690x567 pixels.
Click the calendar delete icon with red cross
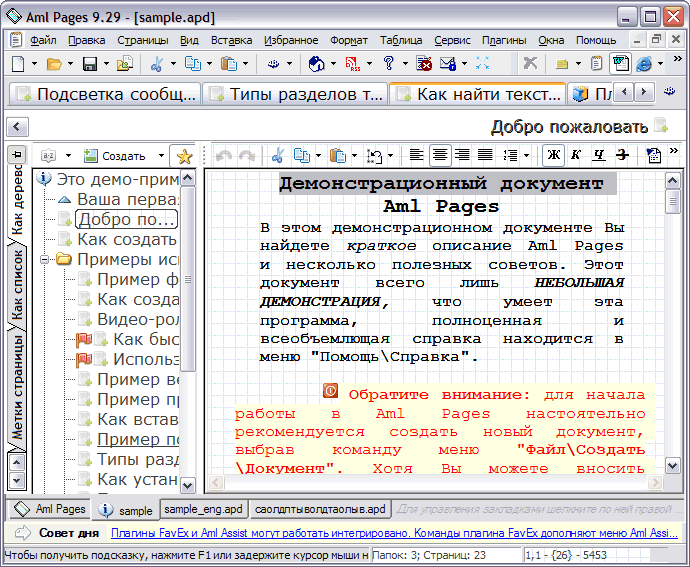[424, 64]
